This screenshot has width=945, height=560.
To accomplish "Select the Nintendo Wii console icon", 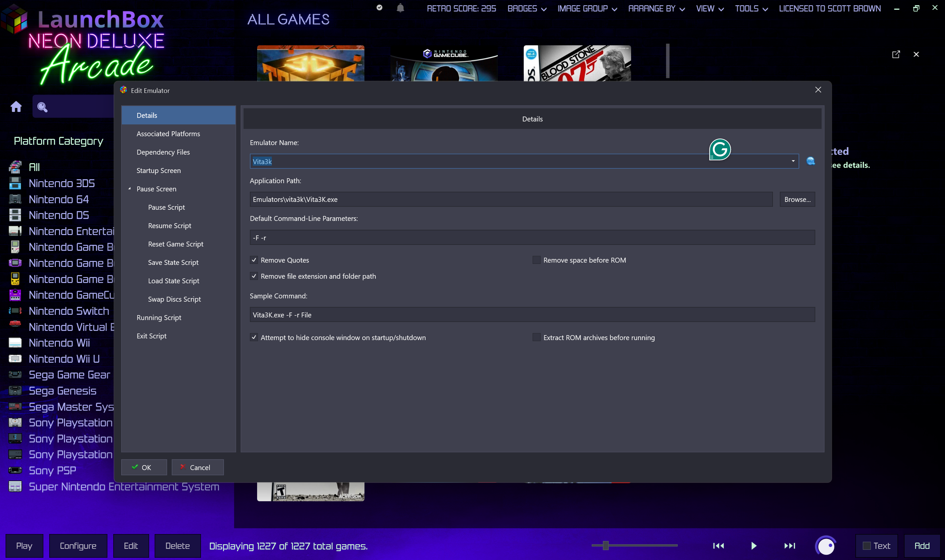I will [15, 343].
